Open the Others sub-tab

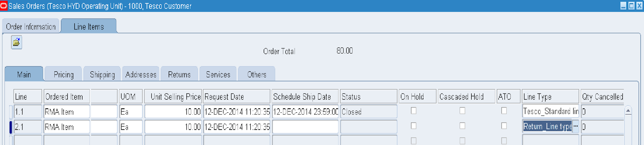(x=256, y=75)
